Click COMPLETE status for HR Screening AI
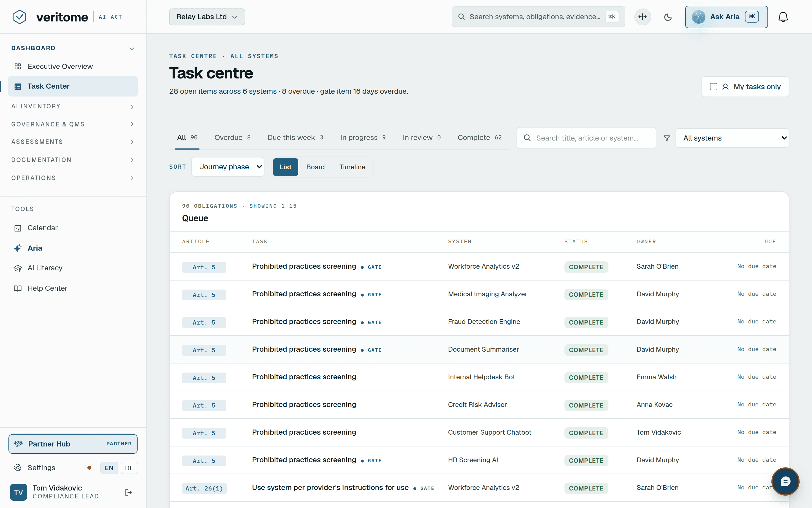The height and width of the screenshot is (508, 812). 586,460
